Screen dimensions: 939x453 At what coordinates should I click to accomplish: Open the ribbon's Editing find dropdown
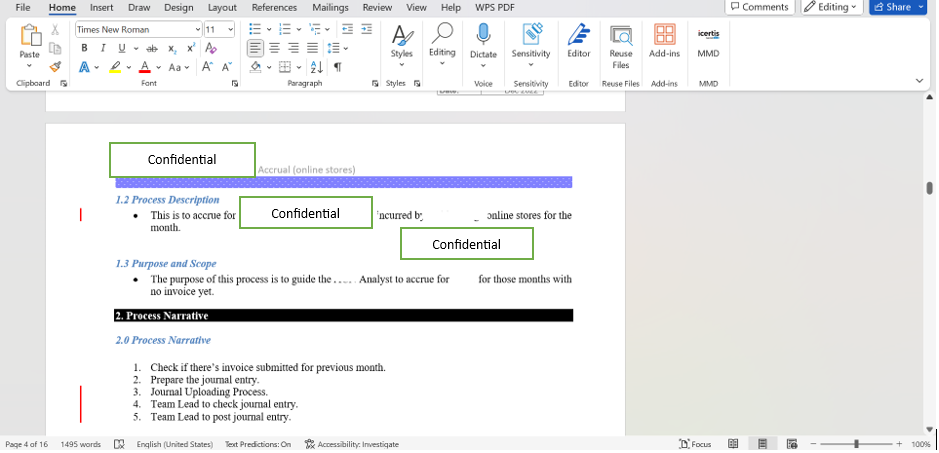click(x=442, y=45)
